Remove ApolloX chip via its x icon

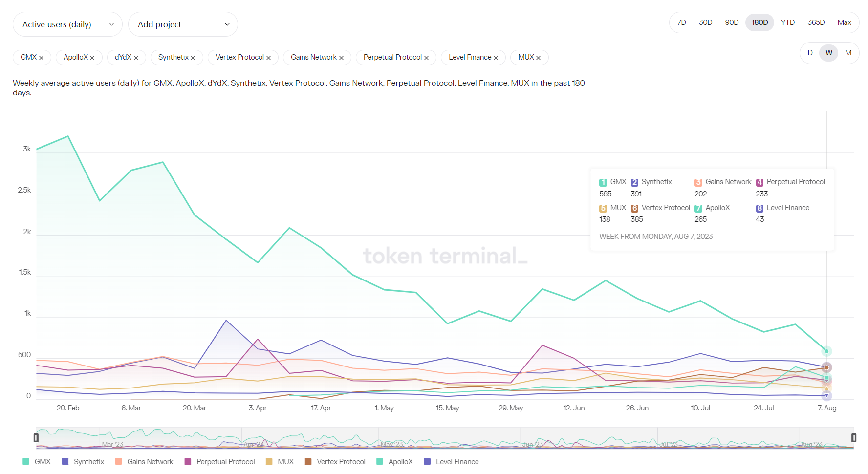click(x=92, y=58)
